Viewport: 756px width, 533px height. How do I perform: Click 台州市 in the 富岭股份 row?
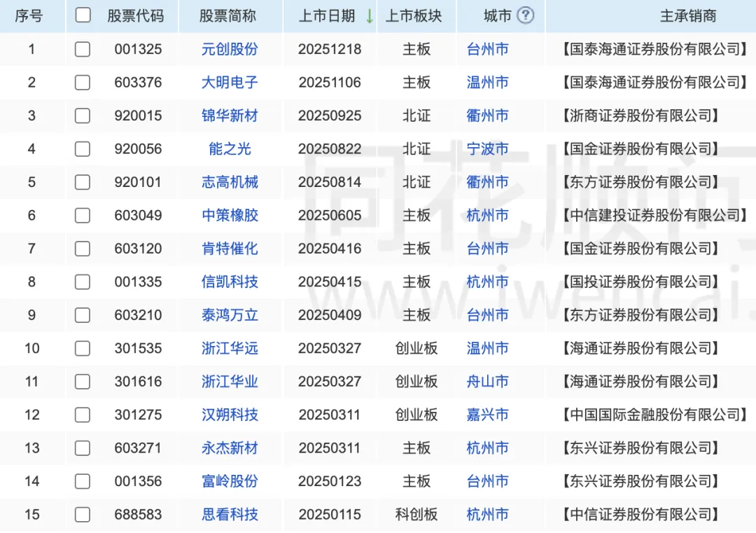[x=487, y=481]
